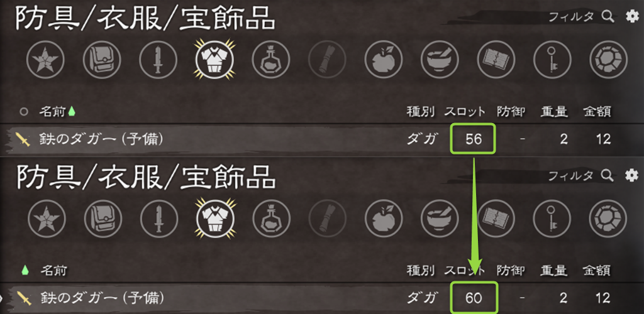This screenshot has height=314, width=644.
Task: Open the food apple category in upper panel
Action: pos(384,60)
